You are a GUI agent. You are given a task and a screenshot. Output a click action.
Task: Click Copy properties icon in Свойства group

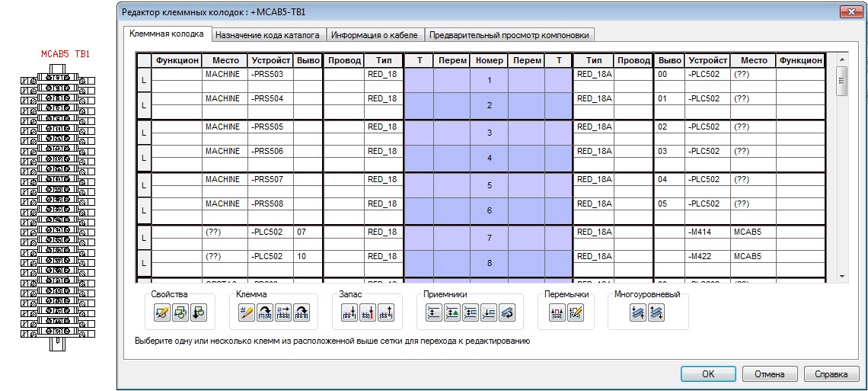click(x=180, y=312)
